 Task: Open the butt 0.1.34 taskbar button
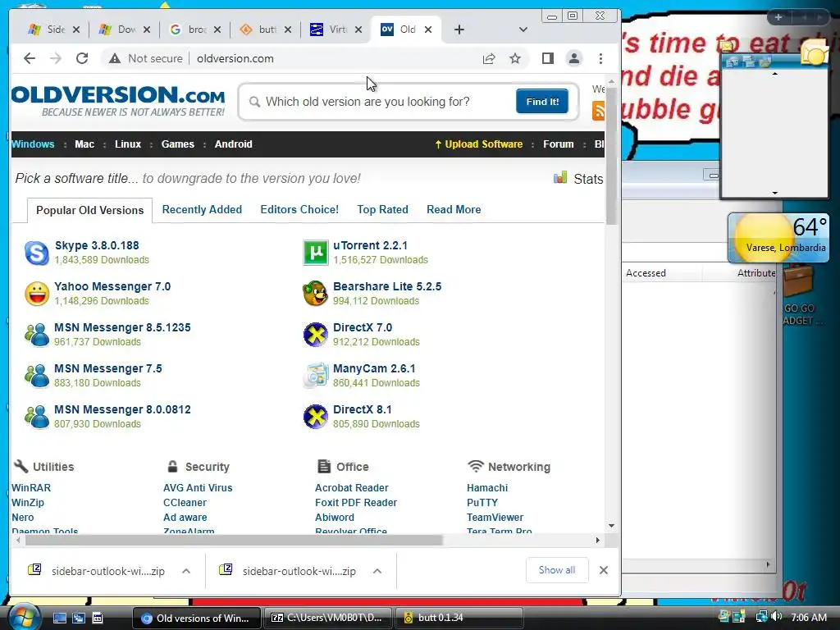[x=458, y=618]
